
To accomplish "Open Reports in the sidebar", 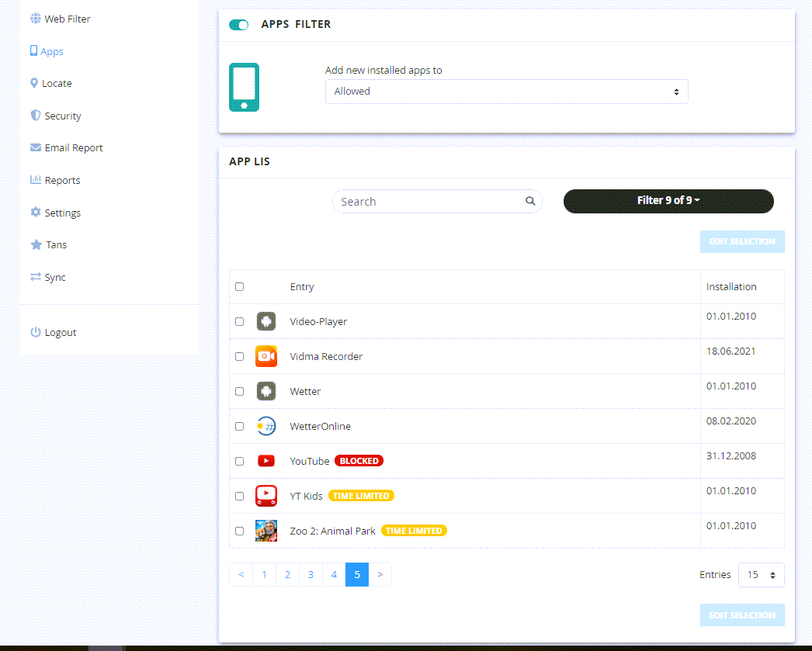I will point(63,180).
